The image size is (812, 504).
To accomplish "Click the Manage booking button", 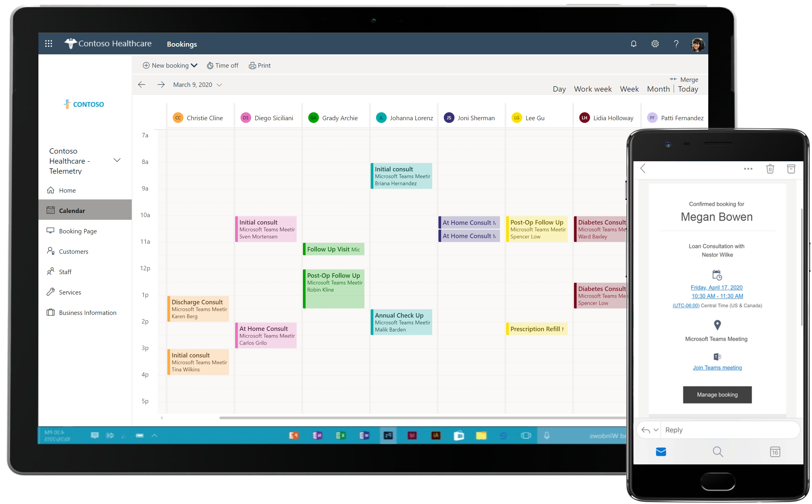I will 716,394.
